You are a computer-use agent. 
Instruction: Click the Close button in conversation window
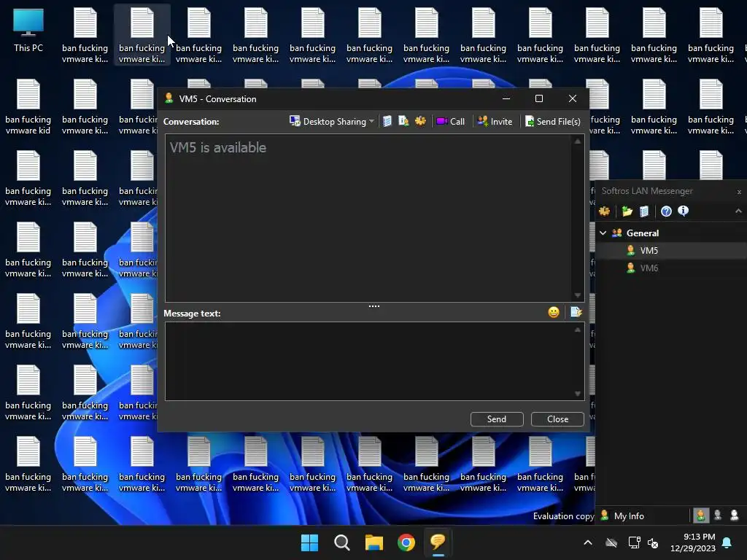point(557,419)
